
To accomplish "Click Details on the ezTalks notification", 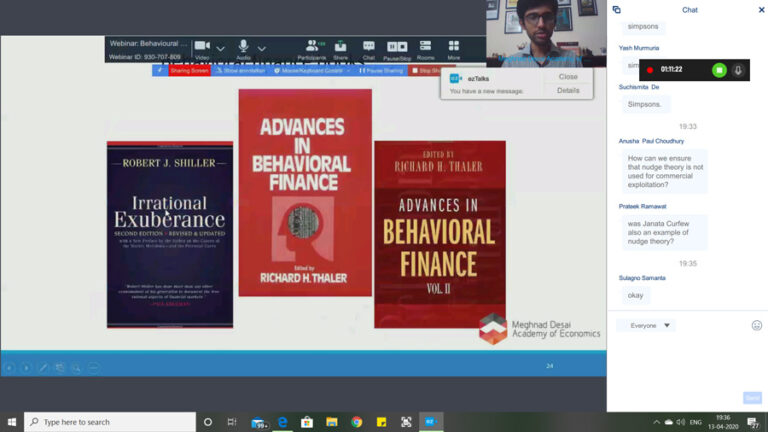I will click(x=568, y=91).
